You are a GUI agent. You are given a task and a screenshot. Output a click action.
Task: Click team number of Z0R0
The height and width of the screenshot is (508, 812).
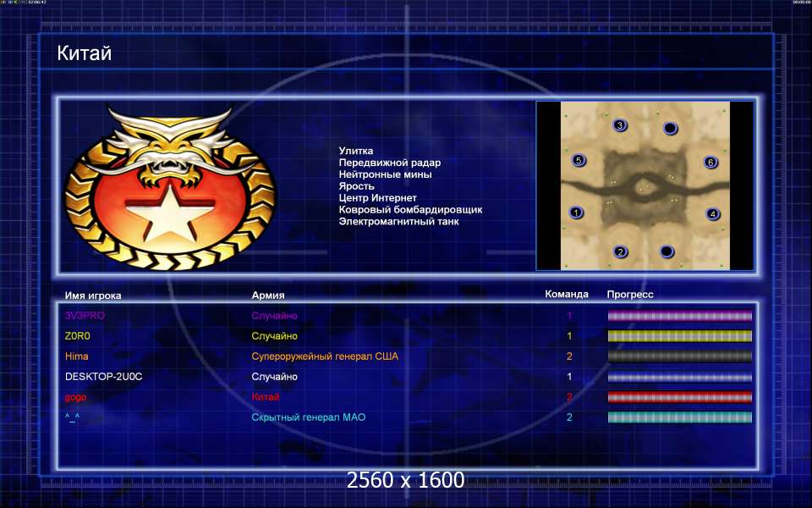point(569,336)
